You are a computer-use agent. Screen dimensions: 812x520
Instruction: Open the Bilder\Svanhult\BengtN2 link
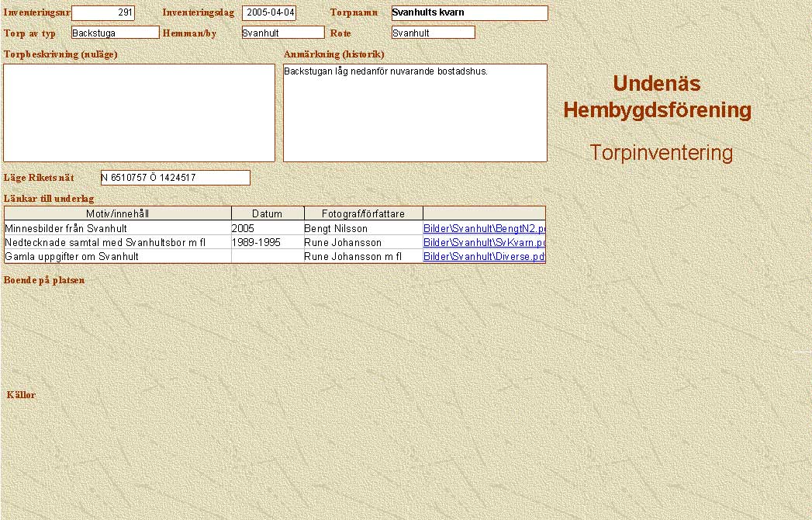485,229
